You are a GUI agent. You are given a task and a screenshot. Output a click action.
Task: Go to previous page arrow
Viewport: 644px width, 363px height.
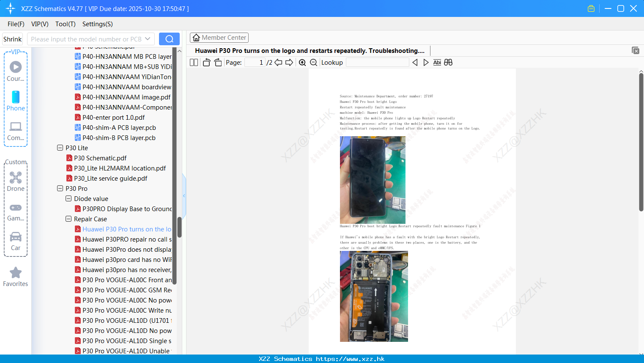click(278, 63)
